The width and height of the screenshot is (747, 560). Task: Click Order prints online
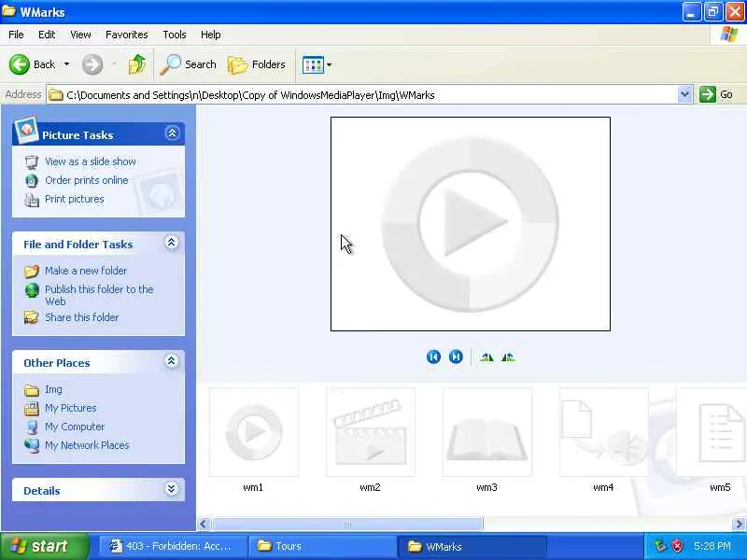point(87,180)
